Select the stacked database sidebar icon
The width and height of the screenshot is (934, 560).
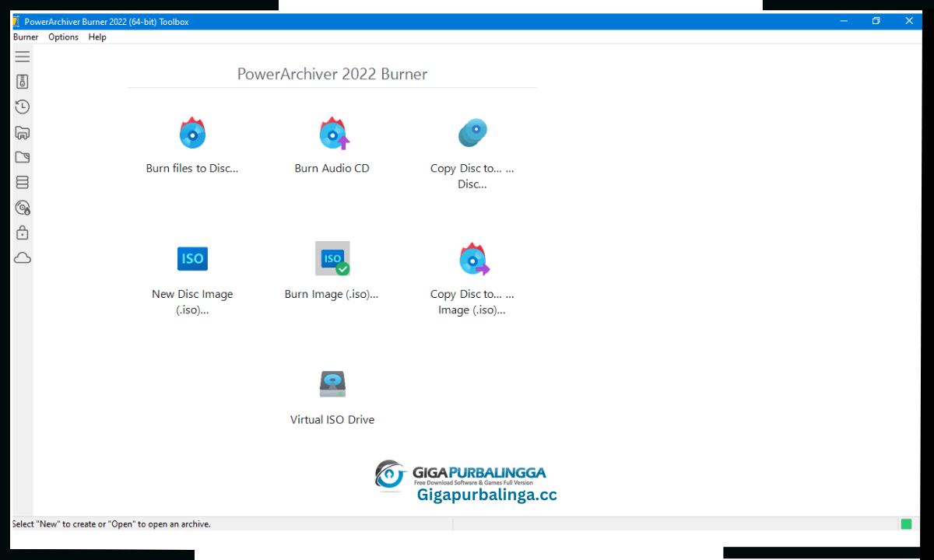(x=23, y=182)
